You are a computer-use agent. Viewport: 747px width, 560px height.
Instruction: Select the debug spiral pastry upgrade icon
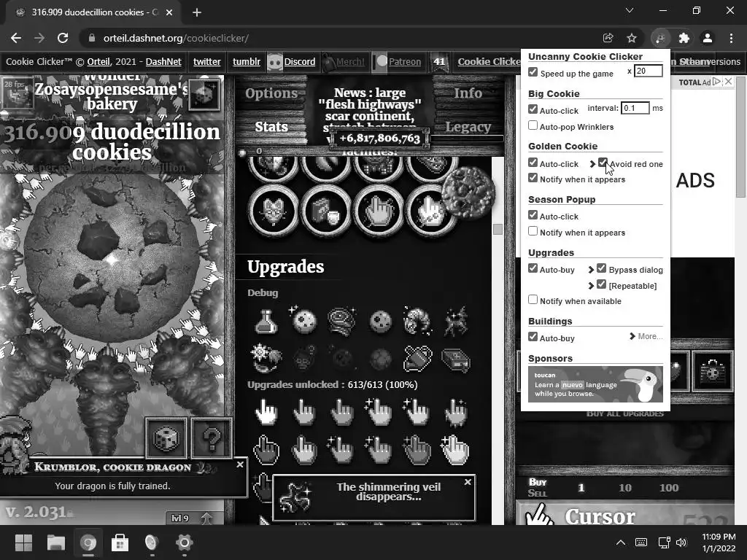(342, 322)
